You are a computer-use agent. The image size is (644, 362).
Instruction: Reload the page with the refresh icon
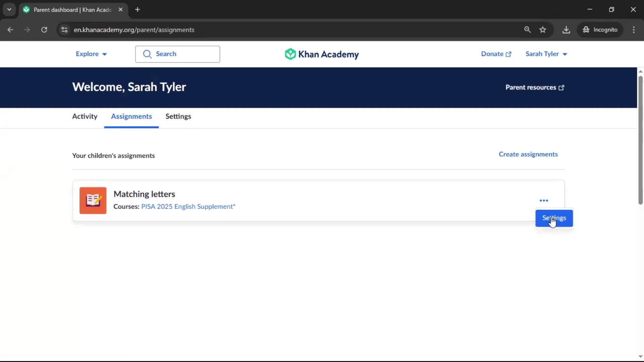44,29
